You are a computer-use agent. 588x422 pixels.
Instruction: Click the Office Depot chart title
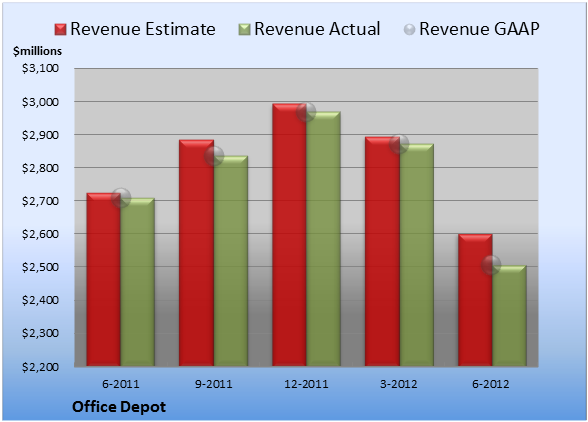119,407
